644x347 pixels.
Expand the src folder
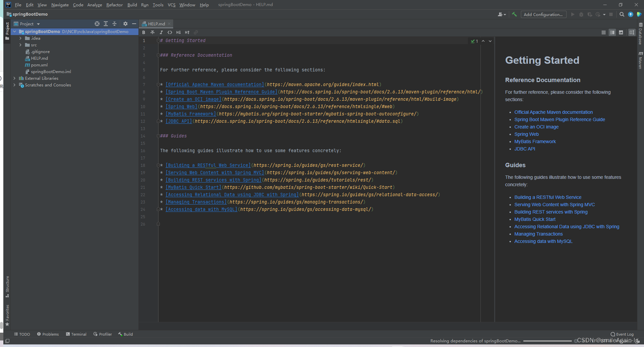[20, 45]
